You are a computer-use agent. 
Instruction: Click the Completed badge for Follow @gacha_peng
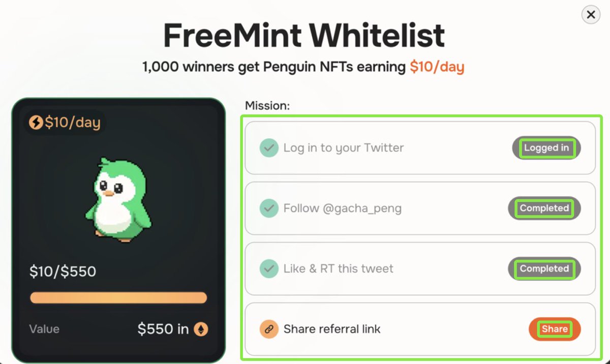544,208
